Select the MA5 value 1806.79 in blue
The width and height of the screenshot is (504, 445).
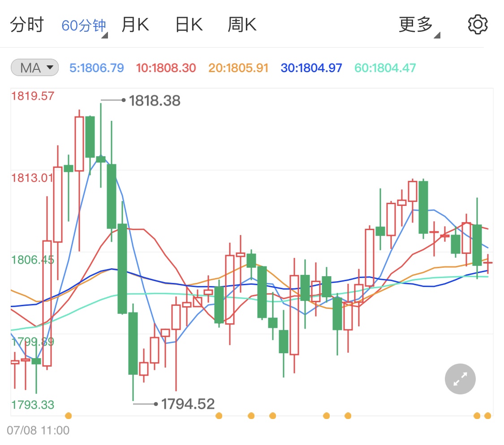pyautogui.click(x=96, y=68)
